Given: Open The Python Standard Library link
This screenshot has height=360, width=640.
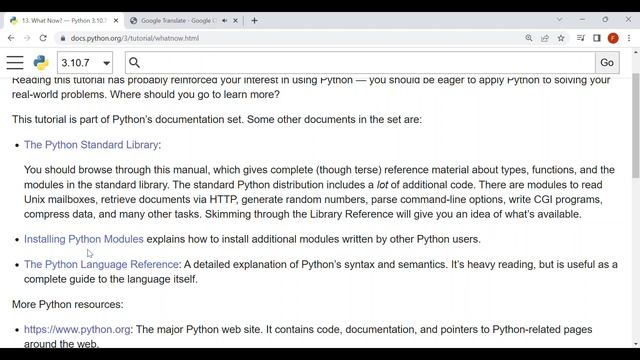Looking at the screenshot, I should (91, 144).
